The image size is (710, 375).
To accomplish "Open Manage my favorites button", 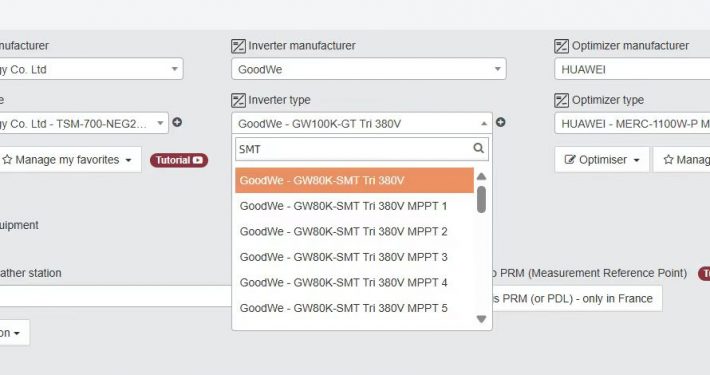I will (x=68, y=160).
